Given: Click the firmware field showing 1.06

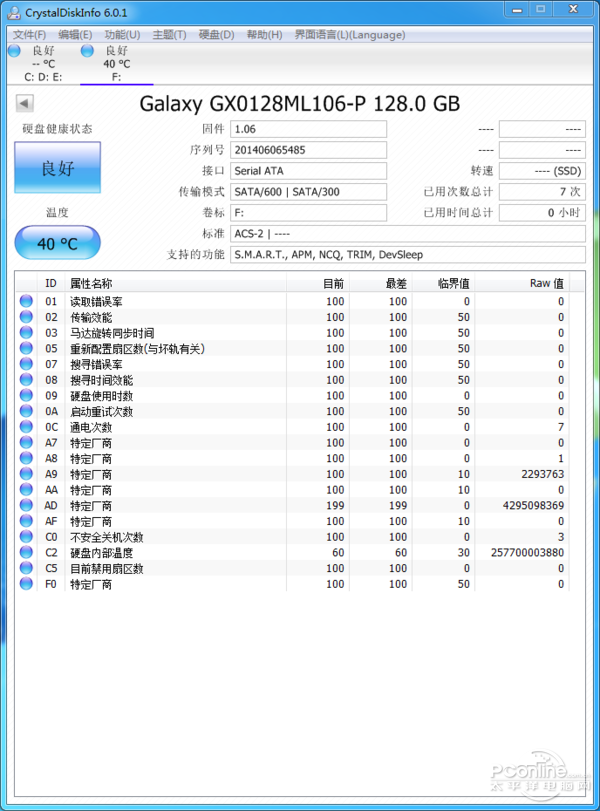Looking at the screenshot, I should [308, 129].
